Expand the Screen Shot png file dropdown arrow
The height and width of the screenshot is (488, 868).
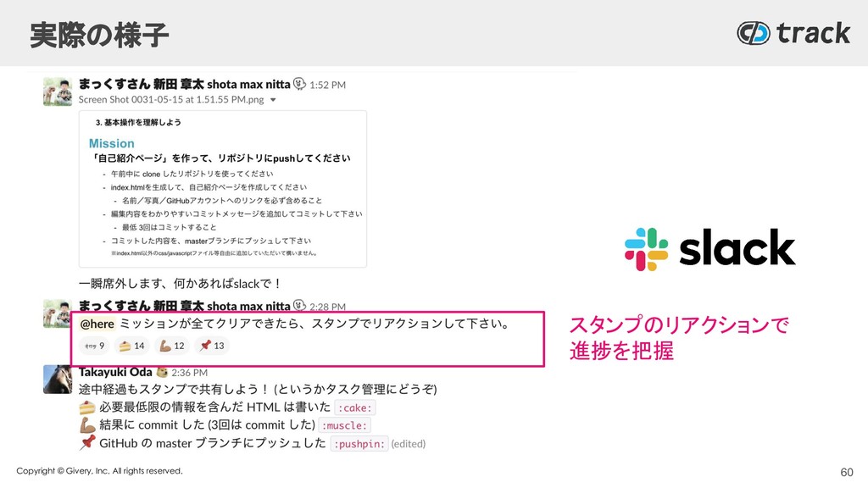(x=273, y=100)
